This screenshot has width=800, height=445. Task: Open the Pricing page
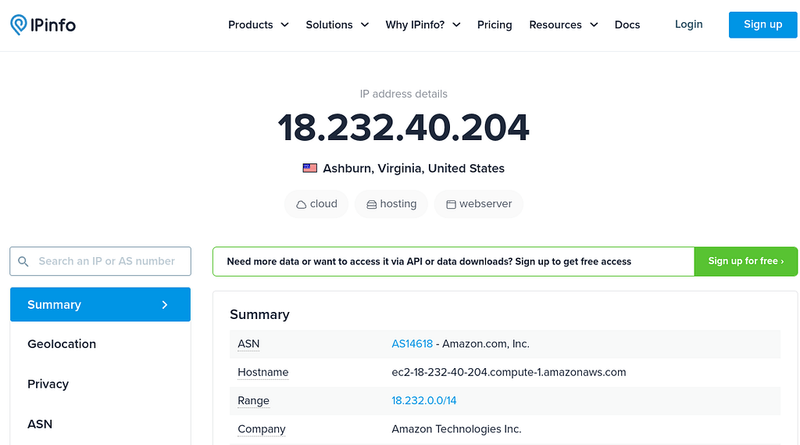click(x=494, y=24)
